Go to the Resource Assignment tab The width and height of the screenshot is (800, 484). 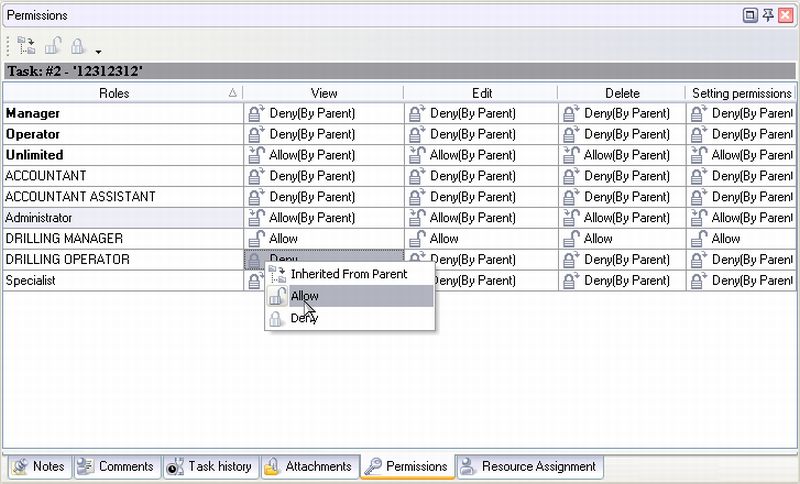click(x=528, y=467)
